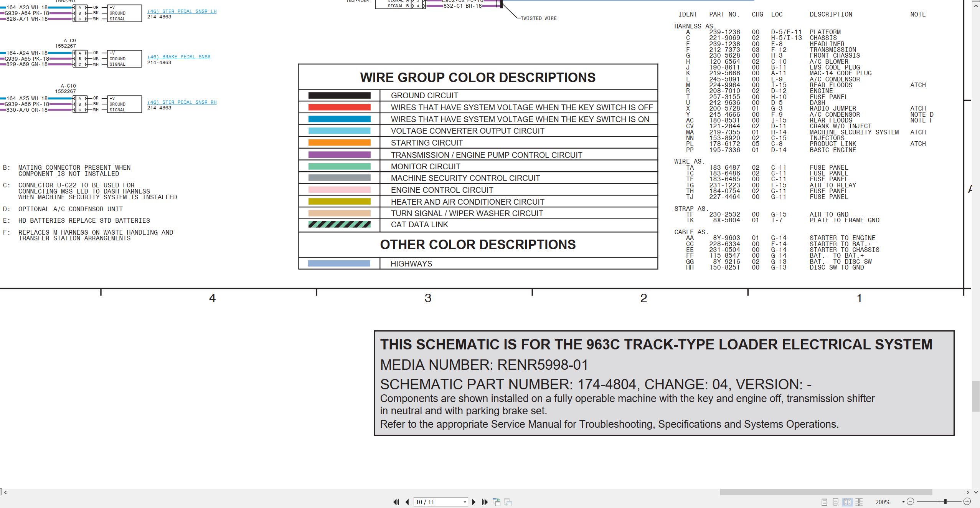Click the Highways color swatch
This screenshot has height=508, width=980.
coord(339,263)
